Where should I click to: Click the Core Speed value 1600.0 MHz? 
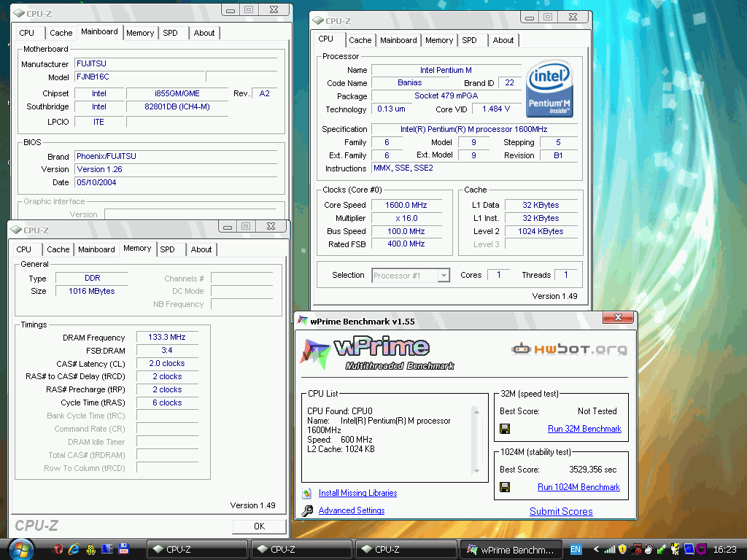tap(406, 205)
